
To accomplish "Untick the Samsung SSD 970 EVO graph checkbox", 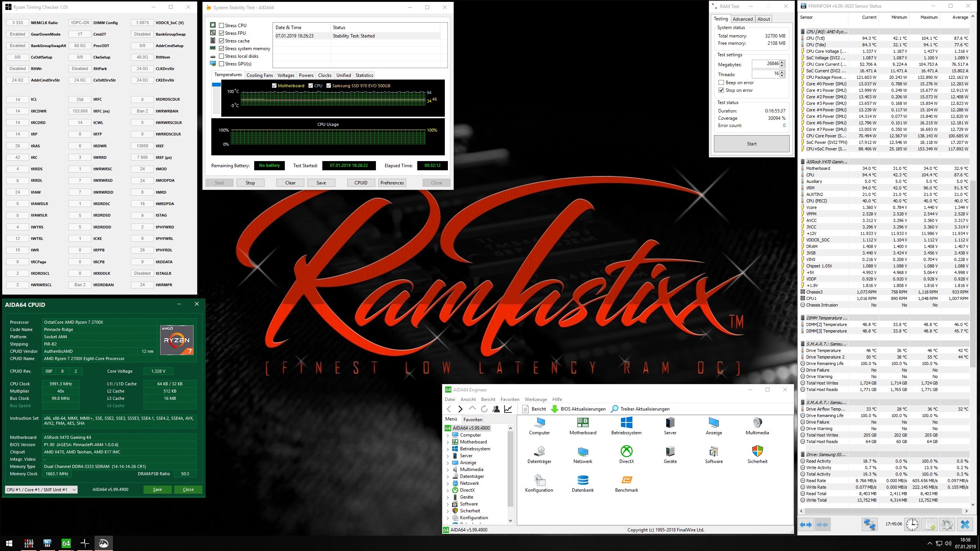I will click(328, 85).
